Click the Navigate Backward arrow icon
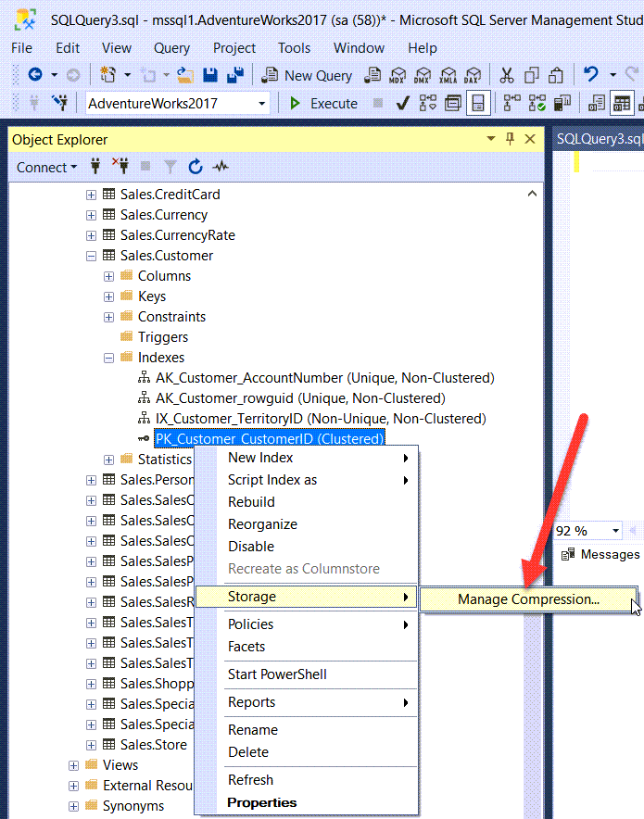 (x=35, y=75)
